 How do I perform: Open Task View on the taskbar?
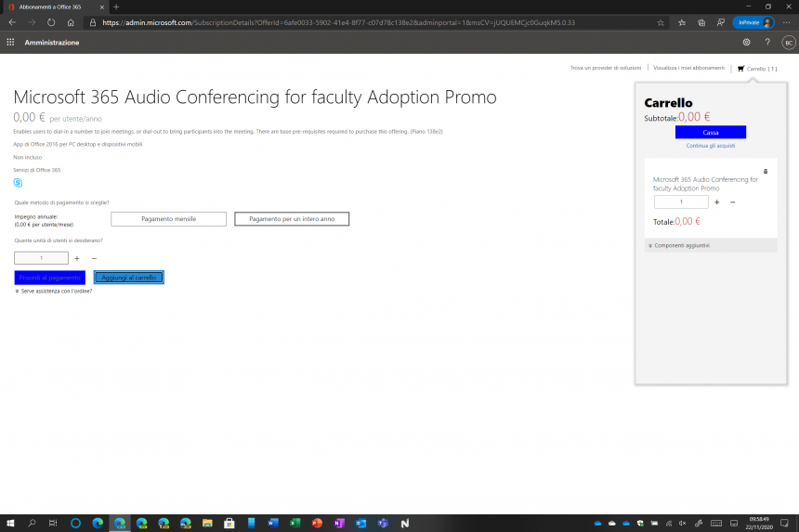coord(53,523)
